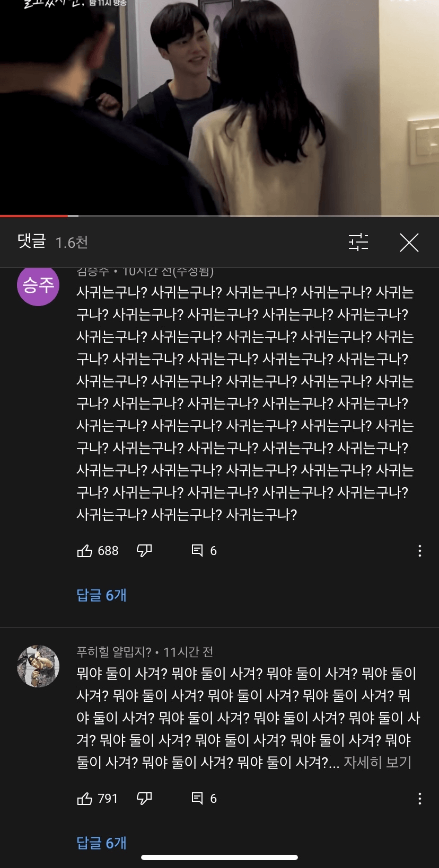The image size is (439, 868).
Task: Click the red video progress bar
Action: tap(34, 216)
